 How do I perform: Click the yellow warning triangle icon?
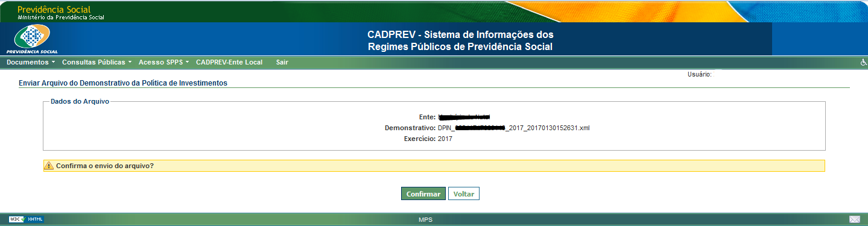(x=49, y=166)
